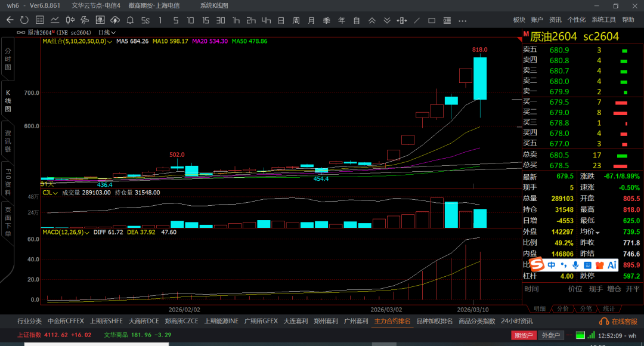
Task: Select the 4h period button
Action: [x=266, y=20]
